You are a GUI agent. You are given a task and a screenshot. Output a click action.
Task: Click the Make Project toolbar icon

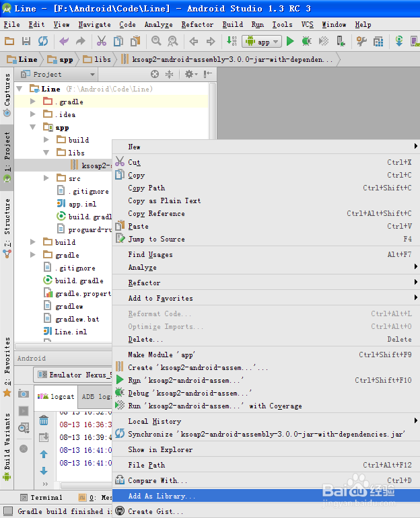(232, 41)
